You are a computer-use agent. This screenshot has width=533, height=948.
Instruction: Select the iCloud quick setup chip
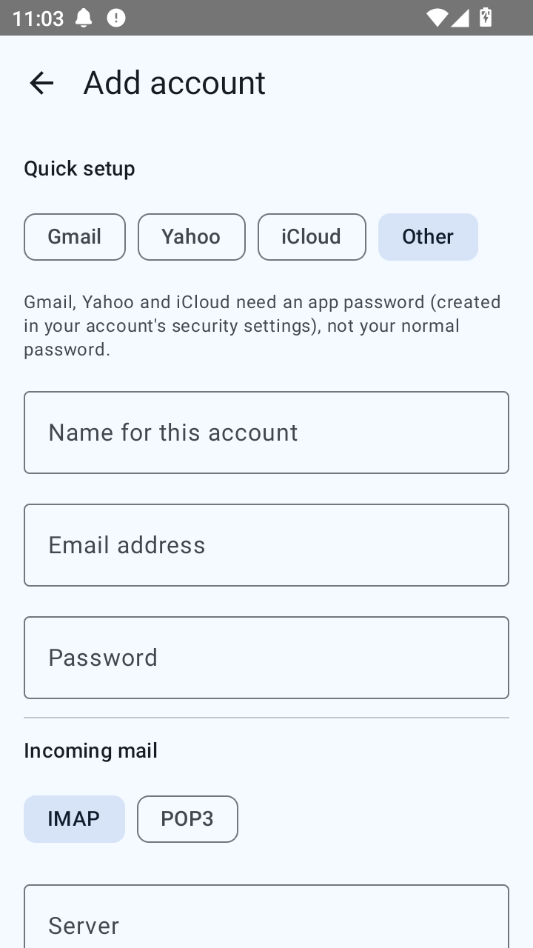(x=312, y=237)
